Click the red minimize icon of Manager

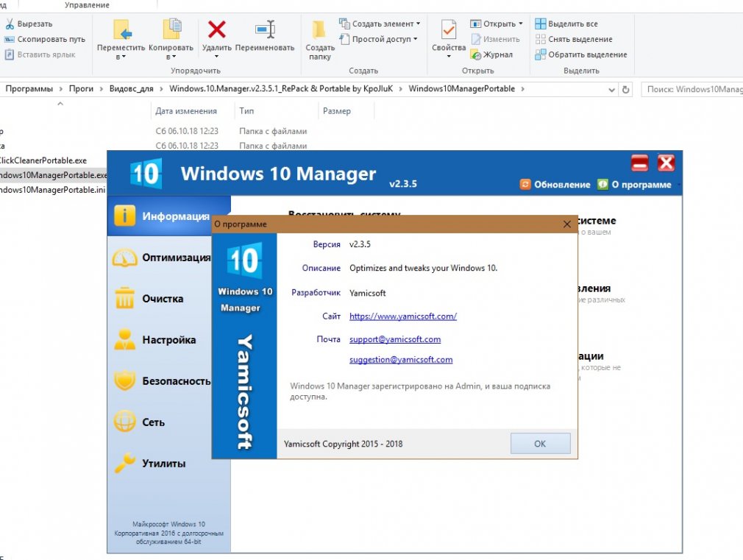point(639,163)
